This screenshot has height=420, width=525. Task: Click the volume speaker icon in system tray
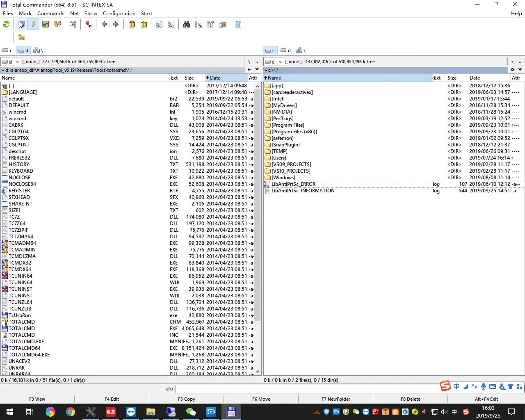tap(444, 412)
